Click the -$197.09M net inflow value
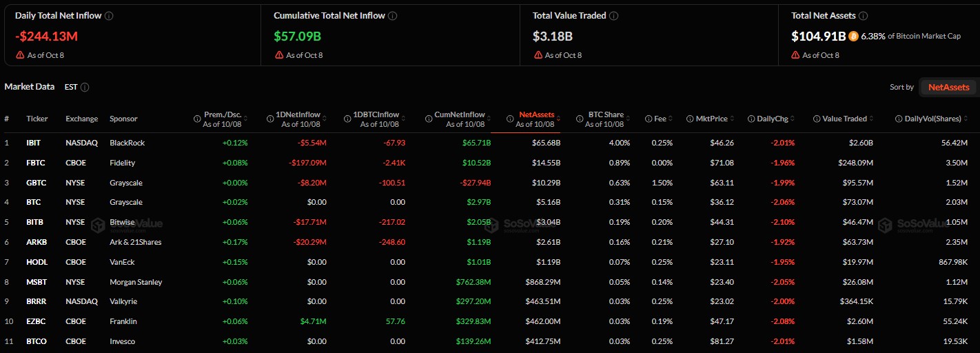 (x=307, y=163)
